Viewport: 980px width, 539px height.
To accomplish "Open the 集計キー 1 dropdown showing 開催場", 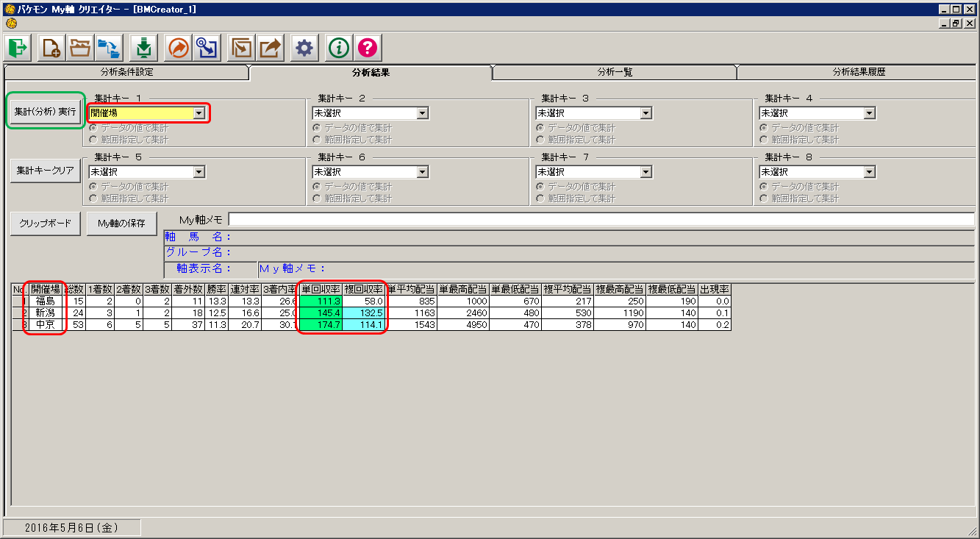I will pos(198,113).
